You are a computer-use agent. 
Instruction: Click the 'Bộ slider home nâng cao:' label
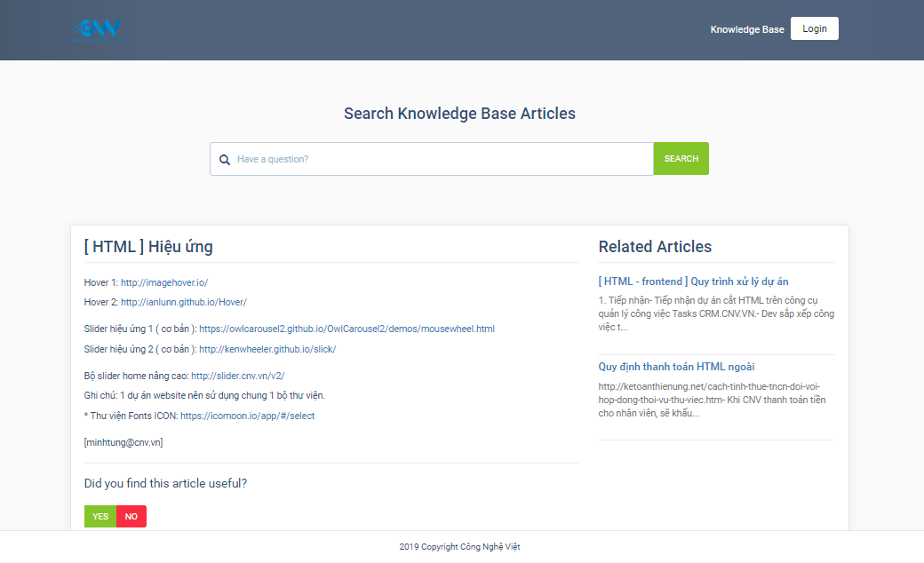click(x=137, y=376)
